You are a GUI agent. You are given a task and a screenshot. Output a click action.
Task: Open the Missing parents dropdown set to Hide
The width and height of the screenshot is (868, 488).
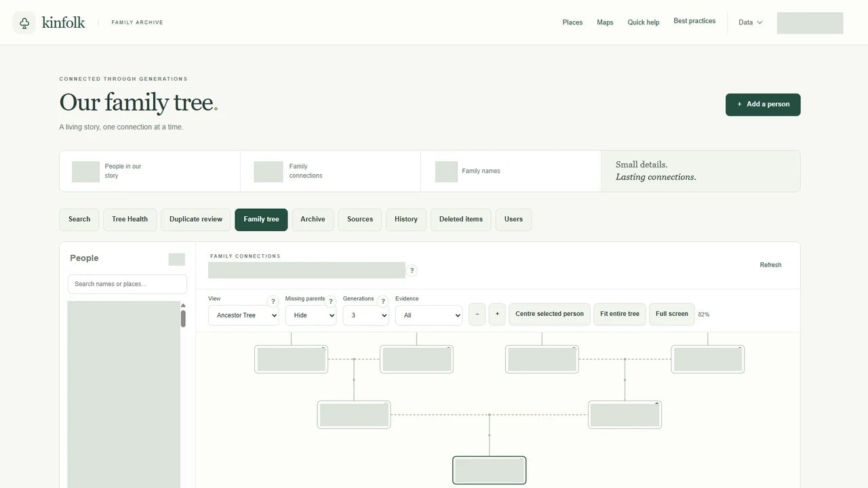pyautogui.click(x=311, y=315)
